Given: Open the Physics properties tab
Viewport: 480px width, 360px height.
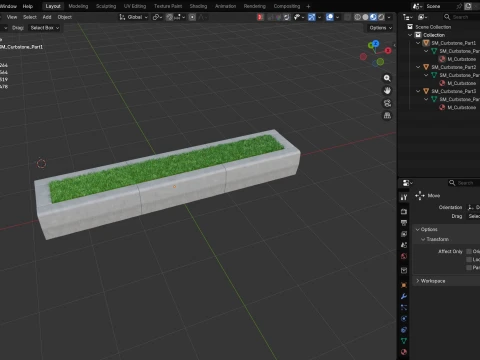Looking at the screenshot, I should [404, 319].
